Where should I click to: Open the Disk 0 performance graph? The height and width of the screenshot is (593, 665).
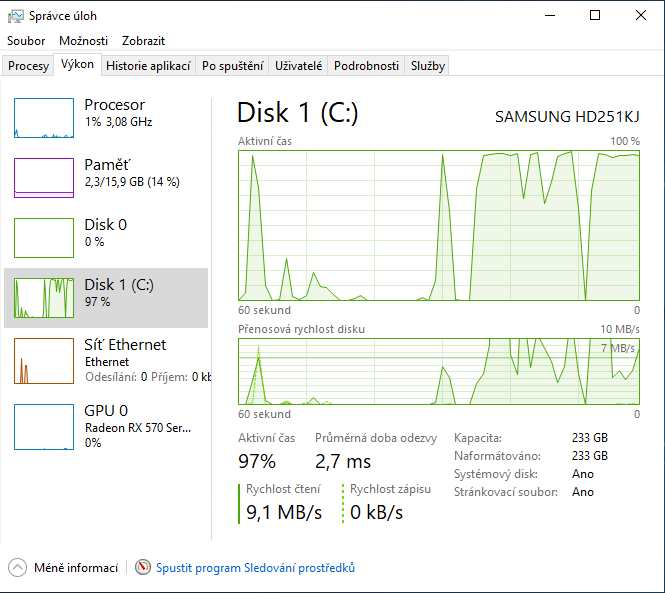pos(44,238)
